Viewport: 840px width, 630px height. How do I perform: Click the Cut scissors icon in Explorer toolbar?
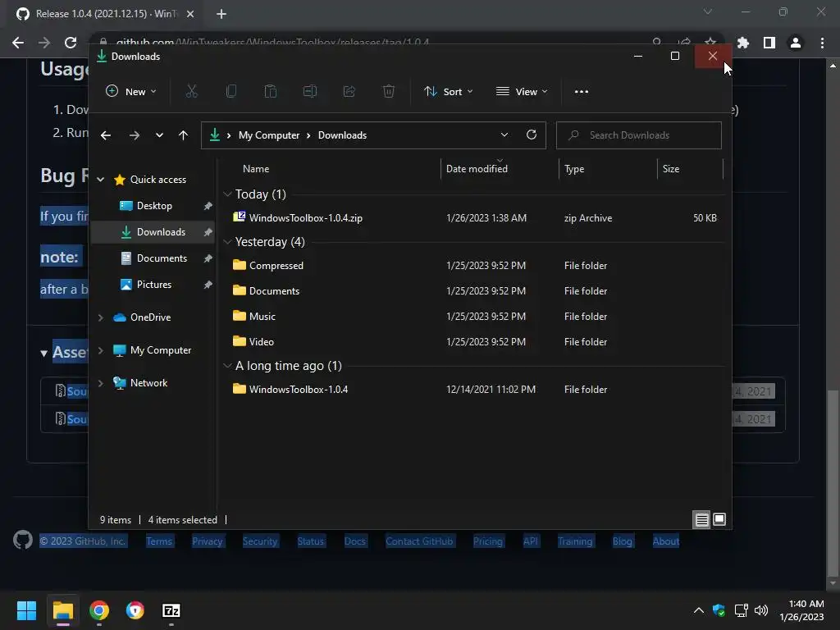click(x=191, y=92)
